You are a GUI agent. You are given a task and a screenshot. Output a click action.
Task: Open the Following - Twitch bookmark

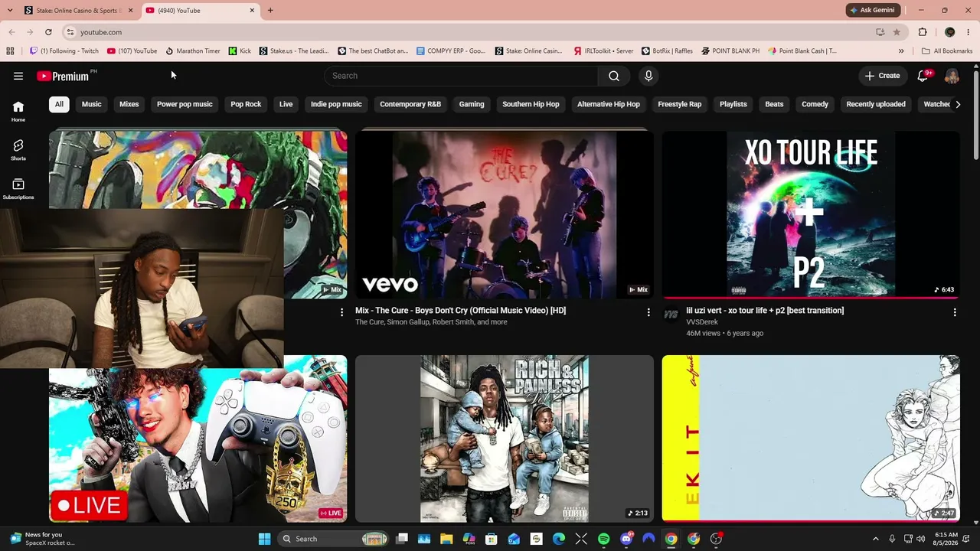(64, 51)
